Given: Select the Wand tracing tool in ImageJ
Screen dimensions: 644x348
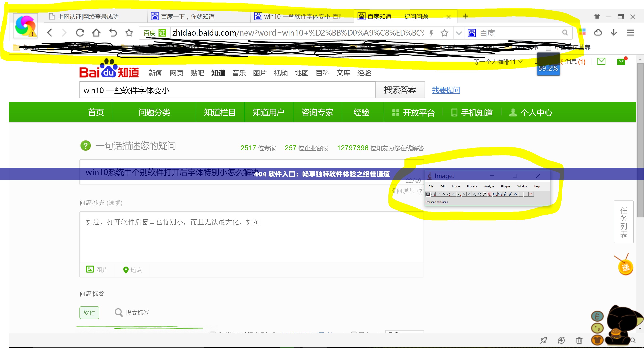Looking at the screenshot, I should (x=464, y=194).
